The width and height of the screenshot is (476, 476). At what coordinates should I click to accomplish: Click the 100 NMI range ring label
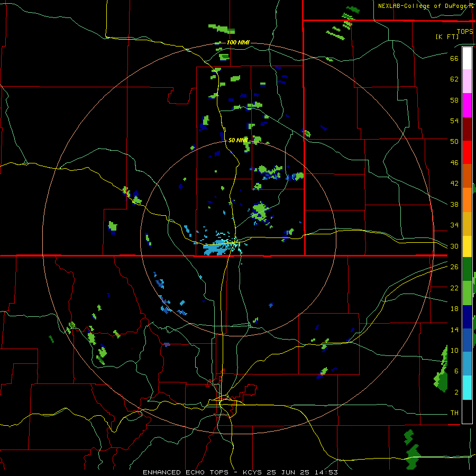tap(238, 42)
